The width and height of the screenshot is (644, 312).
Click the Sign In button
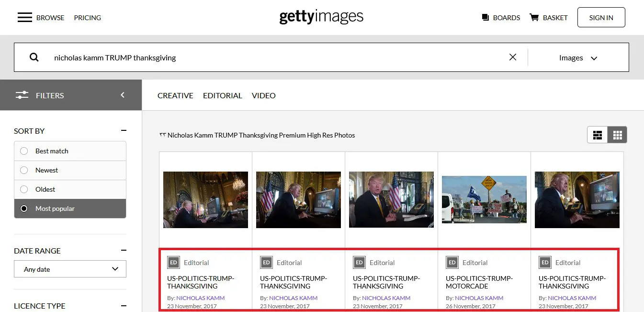601,17
